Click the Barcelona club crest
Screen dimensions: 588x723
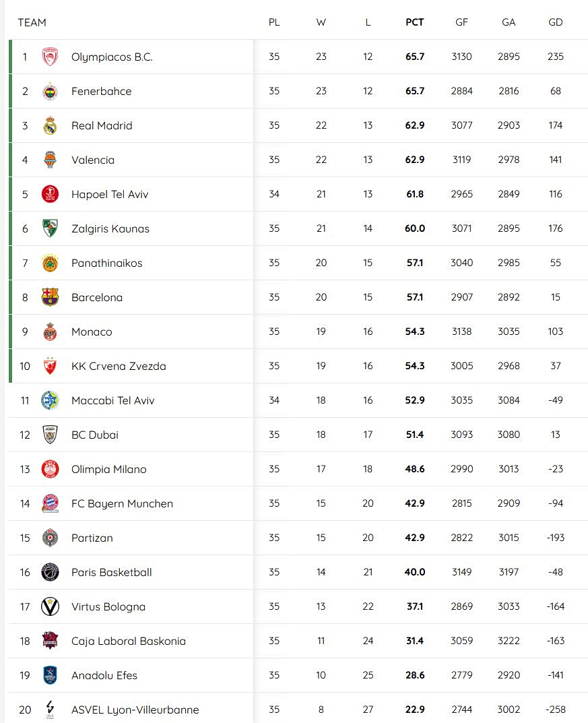pyautogui.click(x=50, y=298)
